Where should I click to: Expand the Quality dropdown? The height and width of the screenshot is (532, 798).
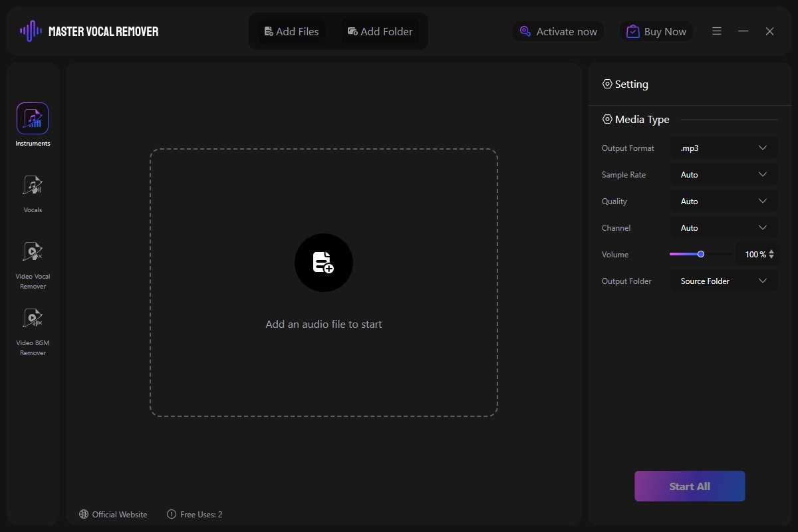coord(724,201)
